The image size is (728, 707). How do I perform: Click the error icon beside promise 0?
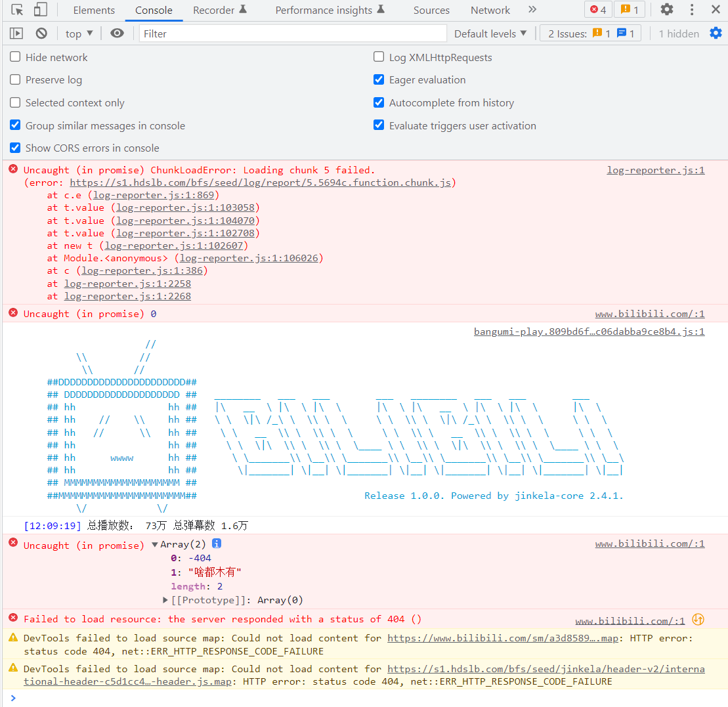(x=14, y=313)
